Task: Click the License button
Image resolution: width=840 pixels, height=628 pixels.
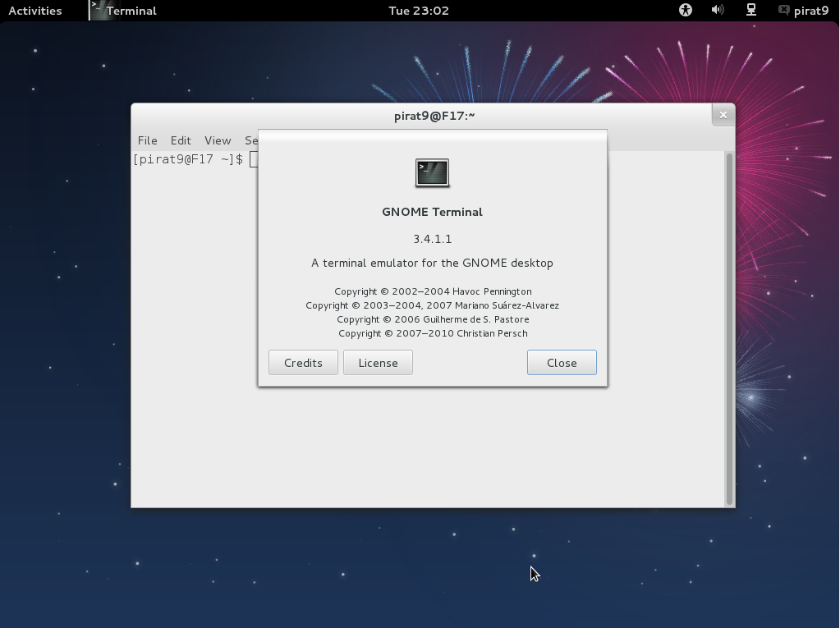Action: click(x=379, y=363)
